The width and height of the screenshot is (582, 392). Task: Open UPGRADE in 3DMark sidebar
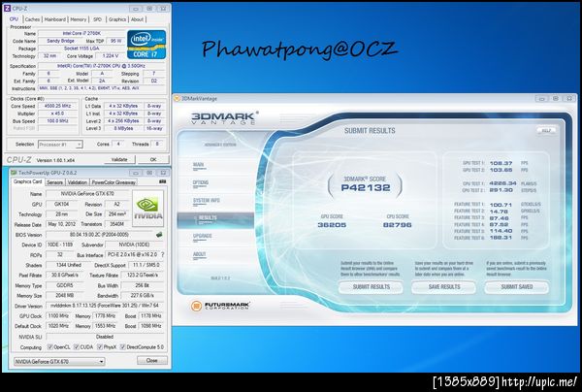click(x=203, y=237)
